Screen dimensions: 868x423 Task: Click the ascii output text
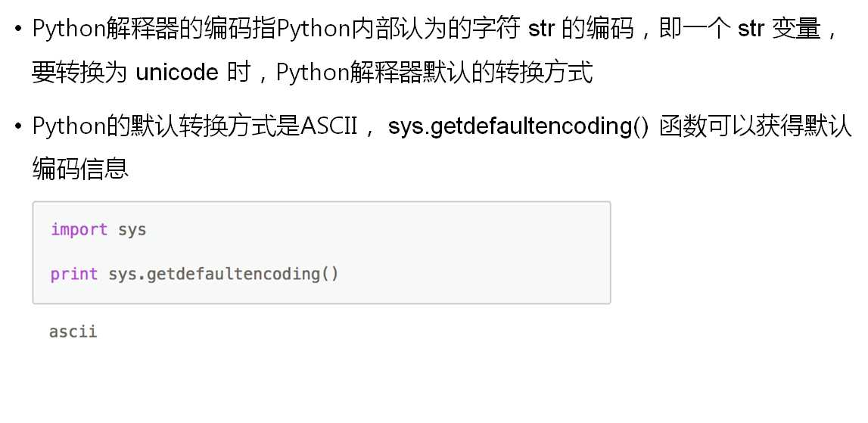(x=73, y=331)
